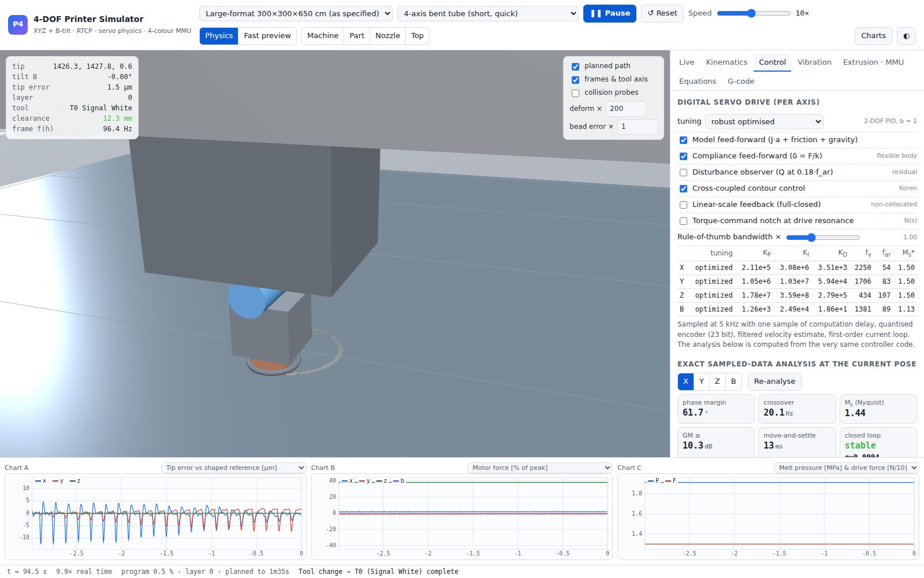Screen dimensions: 924x578
Task: Adjust the Speed slider
Action: coord(754,13)
